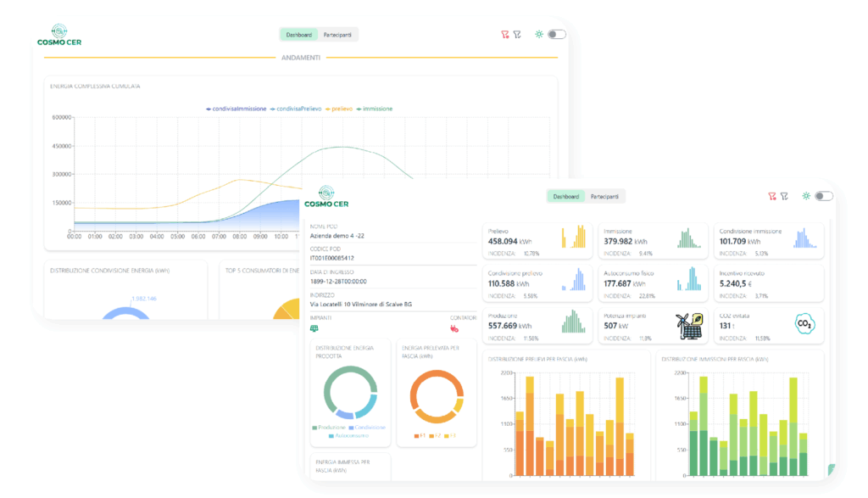Select Dashboard tab in front window
This screenshot has height=498, width=868.
tap(565, 196)
